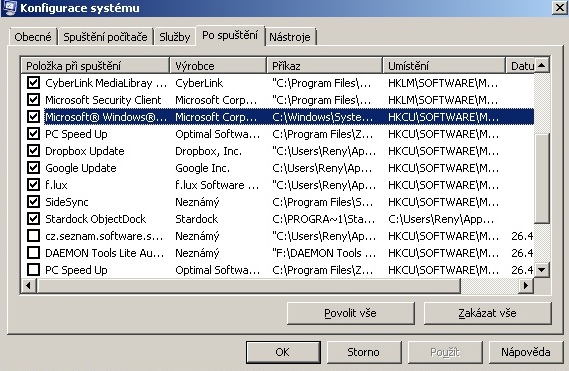Click the Dropbox, Inc. manufacturer cell
569x371 pixels.
coord(208,151)
